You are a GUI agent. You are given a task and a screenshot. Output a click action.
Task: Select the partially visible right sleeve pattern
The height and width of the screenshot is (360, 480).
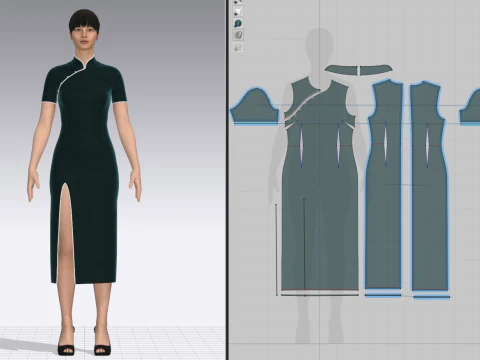tap(471, 107)
